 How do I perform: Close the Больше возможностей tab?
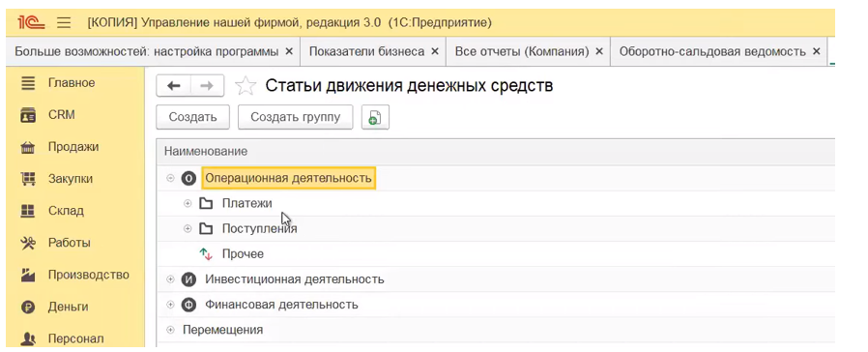(288, 51)
